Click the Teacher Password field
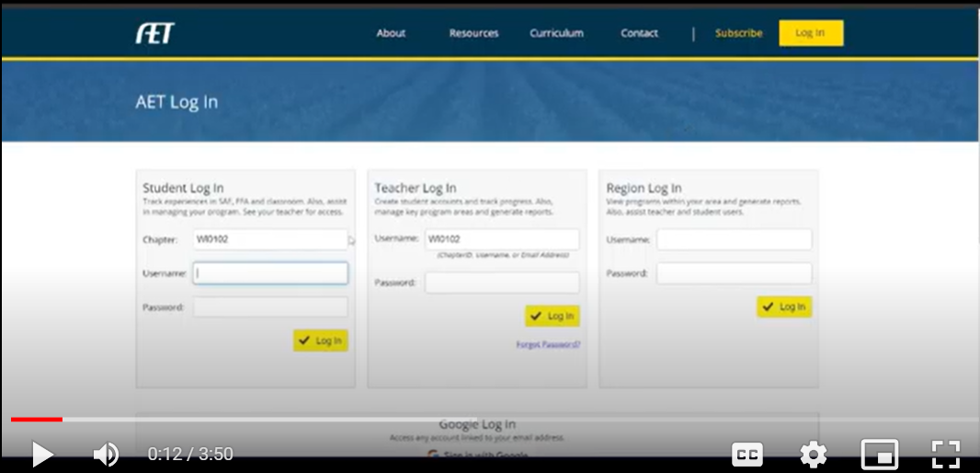The height and width of the screenshot is (473, 980). (502, 283)
